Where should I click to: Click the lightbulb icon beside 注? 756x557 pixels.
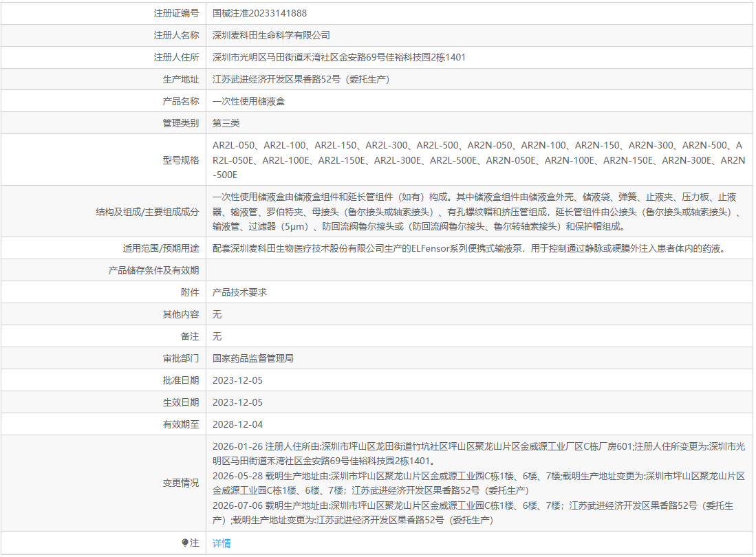click(184, 543)
